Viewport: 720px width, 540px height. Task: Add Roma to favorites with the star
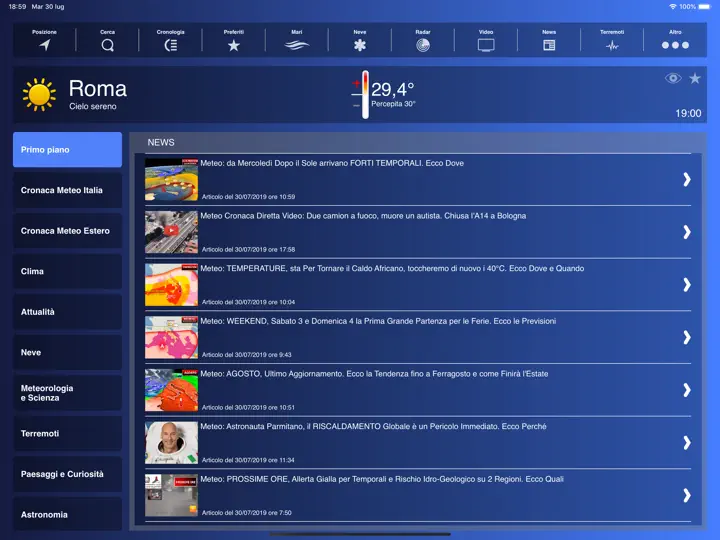[x=695, y=78]
